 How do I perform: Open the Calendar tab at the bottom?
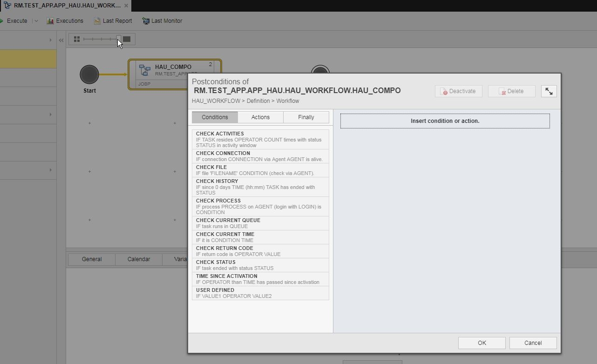[138, 259]
